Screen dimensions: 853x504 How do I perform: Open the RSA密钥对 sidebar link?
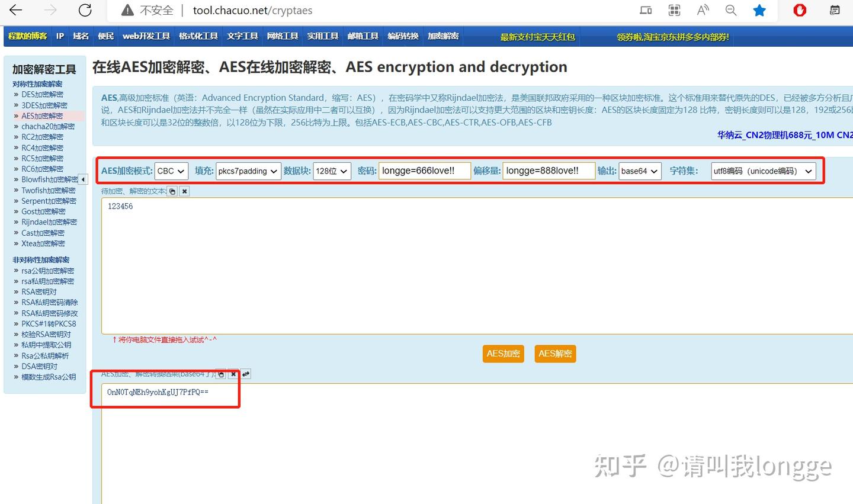39,291
